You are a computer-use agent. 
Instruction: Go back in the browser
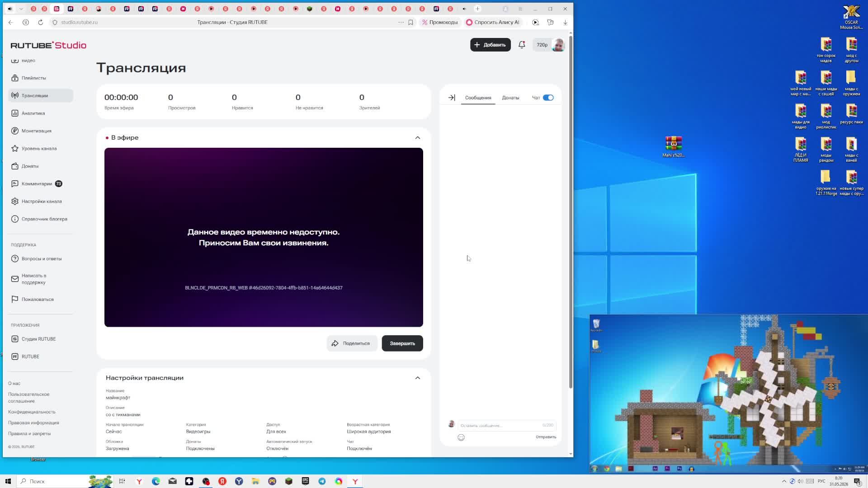(x=11, y=22)
